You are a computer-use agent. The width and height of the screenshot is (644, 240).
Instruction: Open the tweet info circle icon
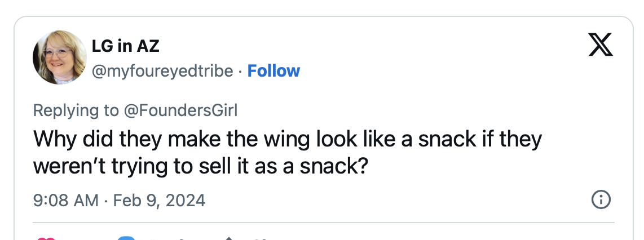coord(600,199)
